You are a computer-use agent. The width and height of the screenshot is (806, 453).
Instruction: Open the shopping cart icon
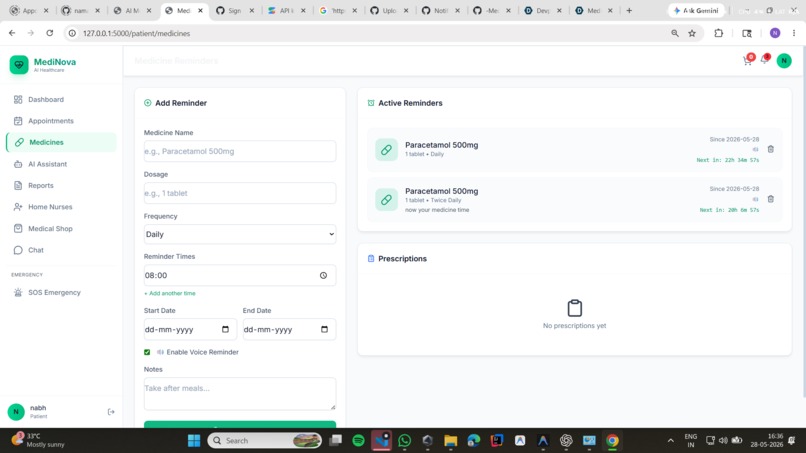[747, 61]
